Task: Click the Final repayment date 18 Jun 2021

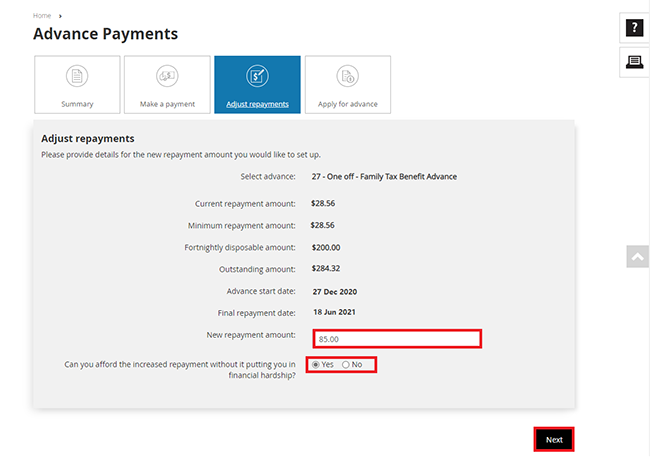Action: (334, 312)
